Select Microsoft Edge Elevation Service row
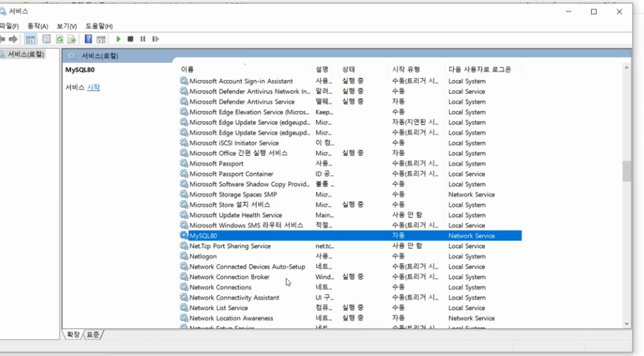 point(351,112)
